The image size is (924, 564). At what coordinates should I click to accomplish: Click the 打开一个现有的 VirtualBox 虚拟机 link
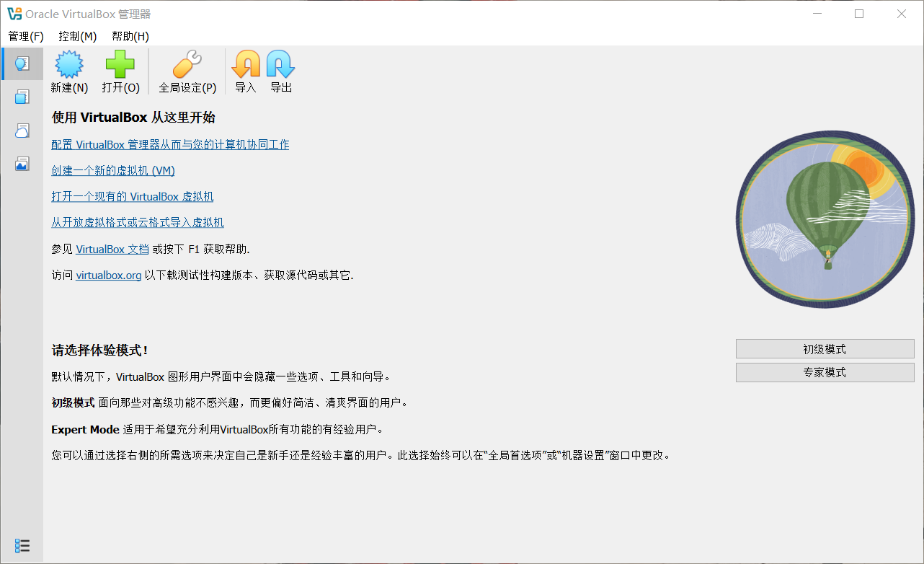pyautogui.click(x=133, y=197)
